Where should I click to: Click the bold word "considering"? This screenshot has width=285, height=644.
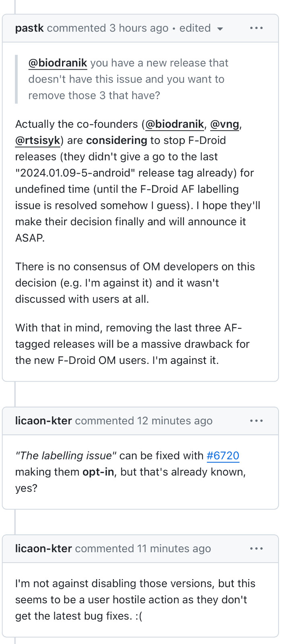(116, 140)
